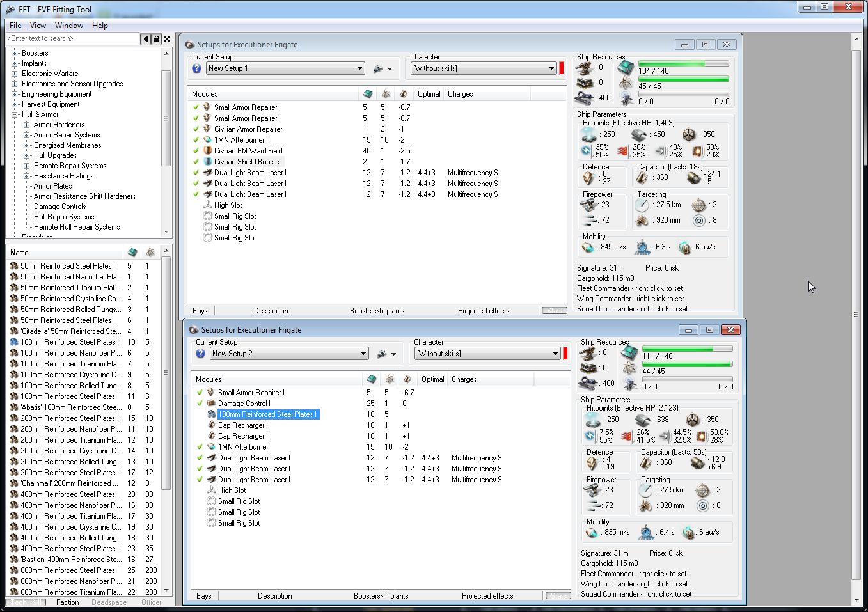
Task: Click the clear search X icon
Action: [167, 39]
